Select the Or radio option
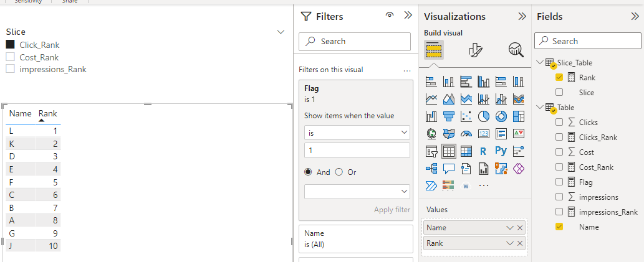Viewport: 644px width, 262px height. (x=339, y=172)
